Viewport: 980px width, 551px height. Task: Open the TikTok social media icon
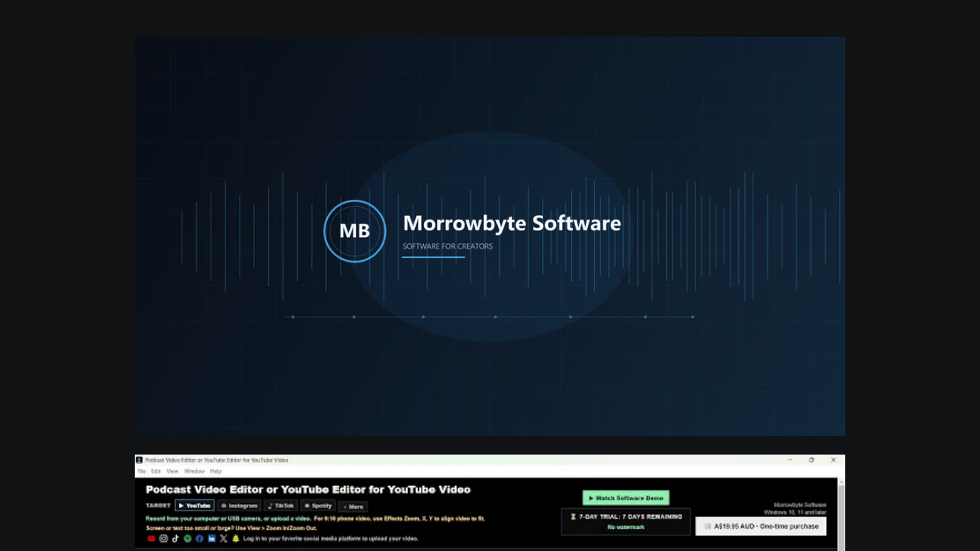175,539
